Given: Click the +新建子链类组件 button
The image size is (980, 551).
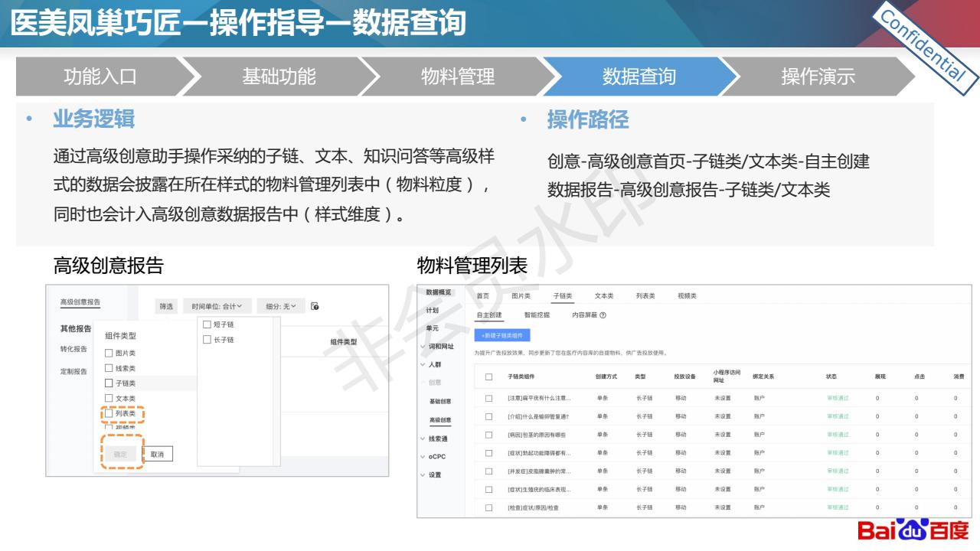Looking at the screenshot, I should pos(502,335).
